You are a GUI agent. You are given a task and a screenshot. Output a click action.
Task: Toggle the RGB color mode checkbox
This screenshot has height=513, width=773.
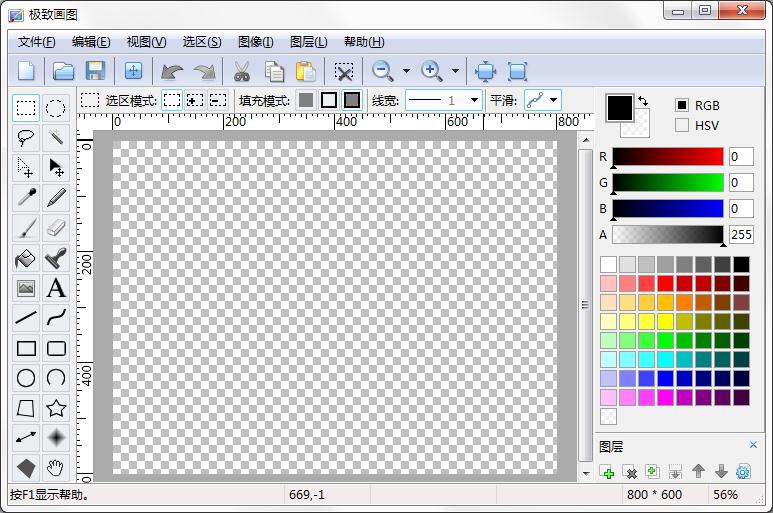[682, 105]
